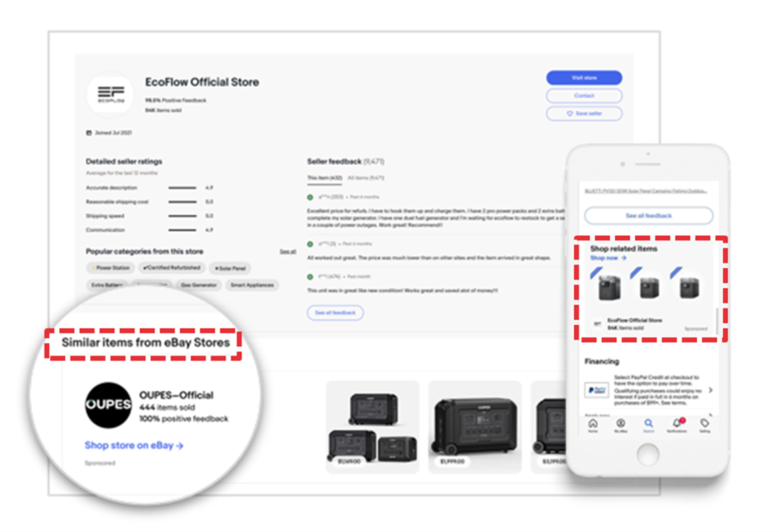Click the Save seller button
This screenshot has width=779, height=532.
click(x=584, y=114)
